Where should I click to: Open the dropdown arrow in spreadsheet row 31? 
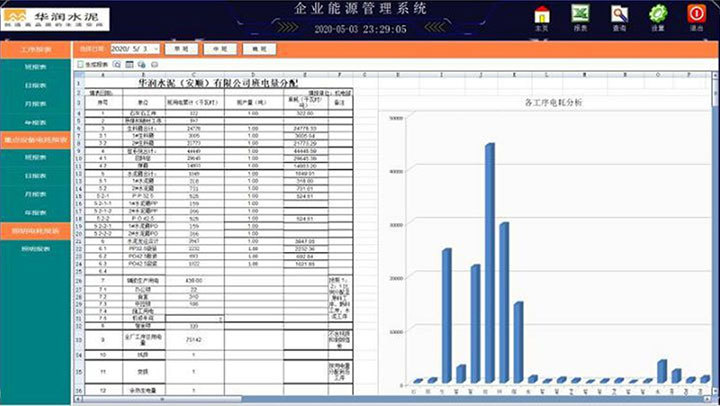pos(221,319)
